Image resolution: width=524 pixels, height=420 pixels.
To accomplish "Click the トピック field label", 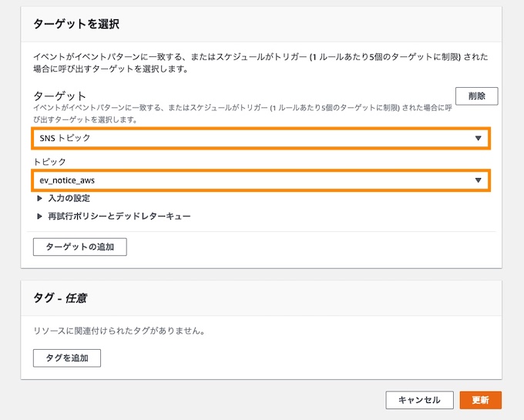I will tap(49, 162).
